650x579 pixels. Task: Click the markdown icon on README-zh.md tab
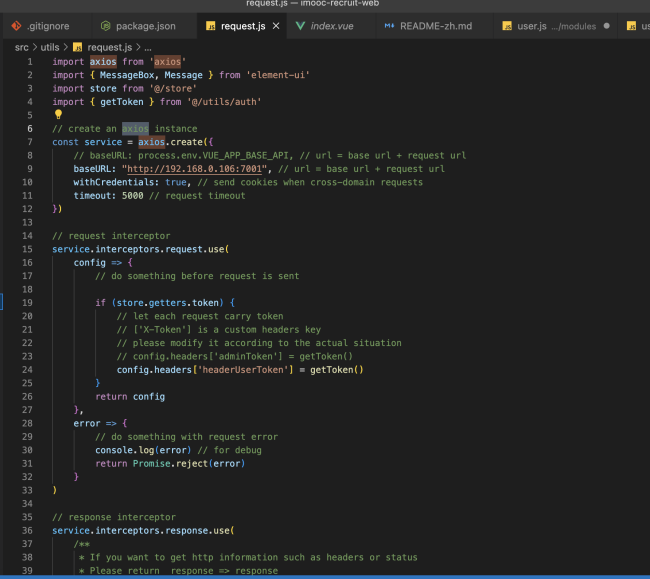coord(389,25)
